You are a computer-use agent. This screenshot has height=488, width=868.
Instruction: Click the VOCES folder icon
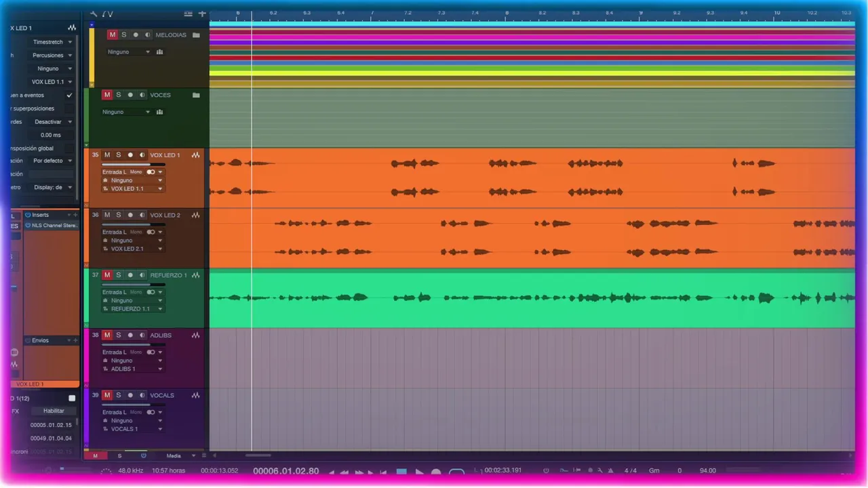196,95
